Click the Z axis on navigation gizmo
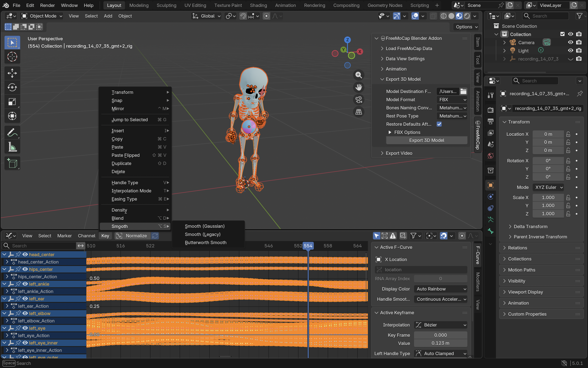This screenshot has height=368, width=588. [x=347, y=40]
